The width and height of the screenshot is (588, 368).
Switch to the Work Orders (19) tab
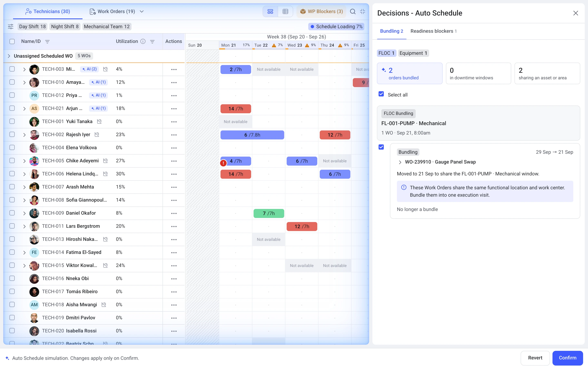(x=112, y=11)
